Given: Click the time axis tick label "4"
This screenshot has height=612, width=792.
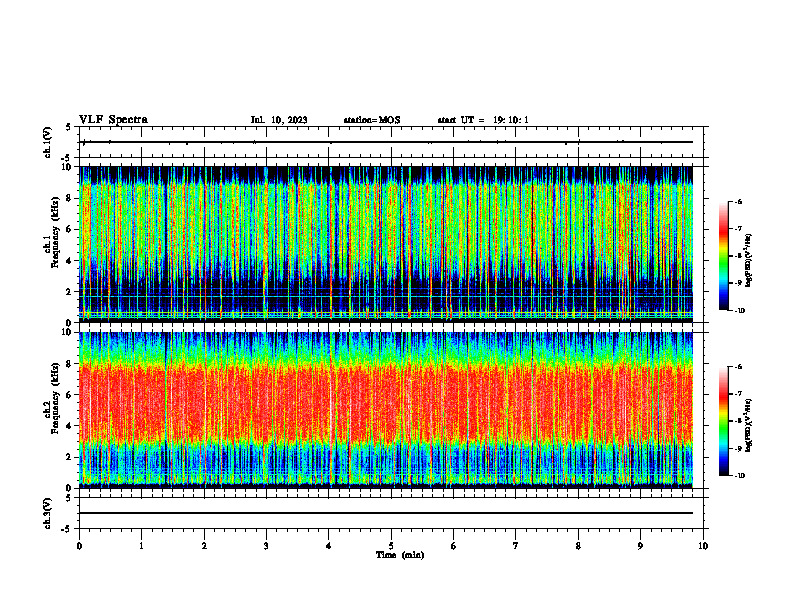Looking at the screenshot, I should pyautogui.click(x=328, y=546).
